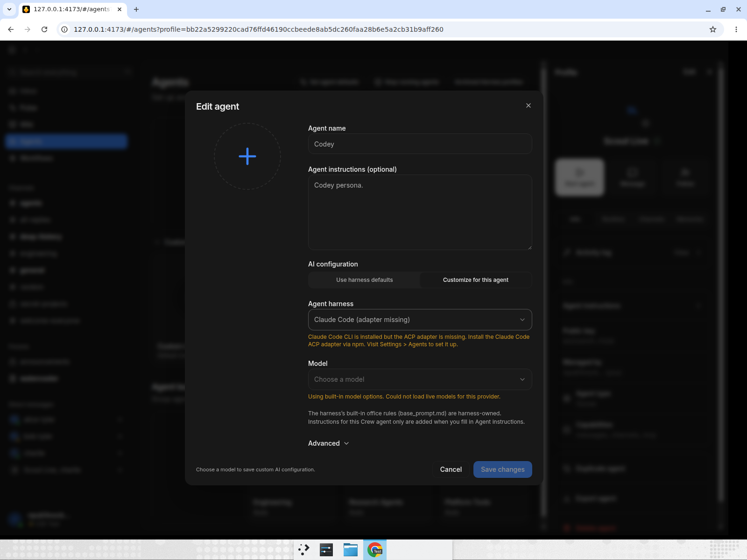Go forward in browser history
747x560 pixels.
pos(28,29)
